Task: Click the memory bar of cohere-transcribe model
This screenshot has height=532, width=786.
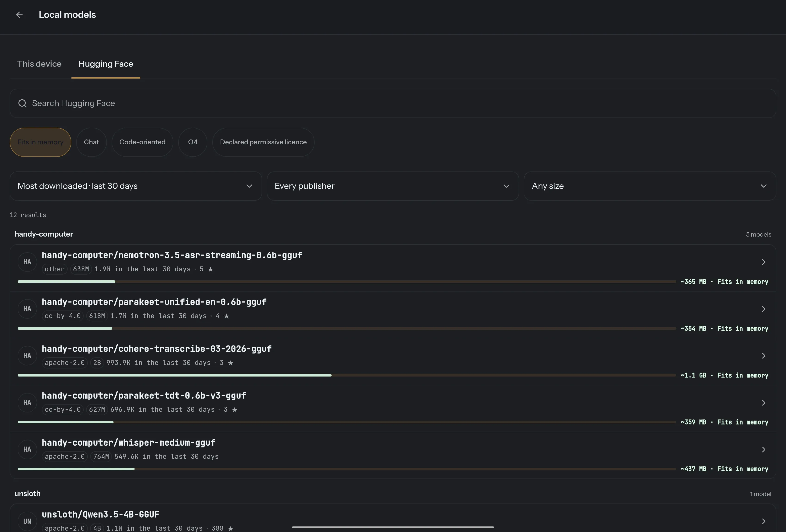Action: (347, 375)
